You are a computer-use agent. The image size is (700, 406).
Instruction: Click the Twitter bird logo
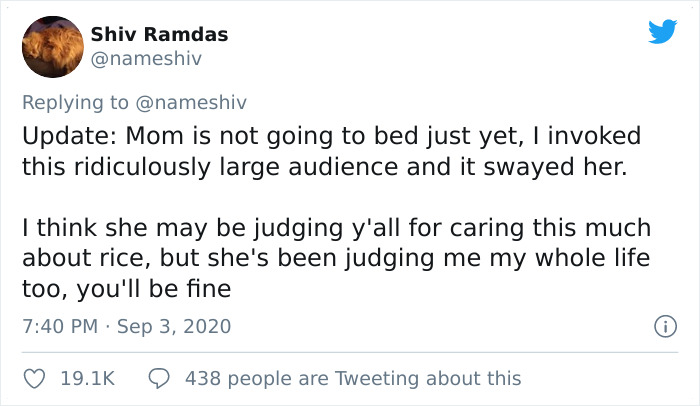(662, 32)
